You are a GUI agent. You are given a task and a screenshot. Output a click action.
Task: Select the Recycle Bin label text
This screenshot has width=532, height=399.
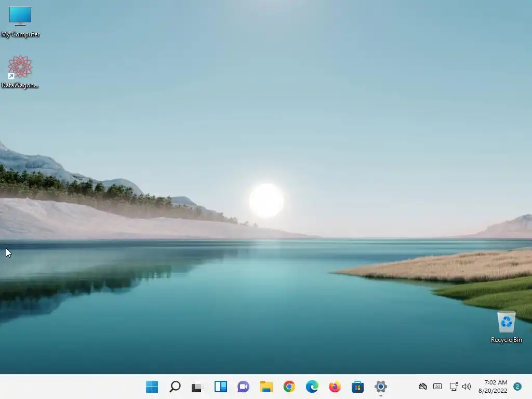(506, 340)
